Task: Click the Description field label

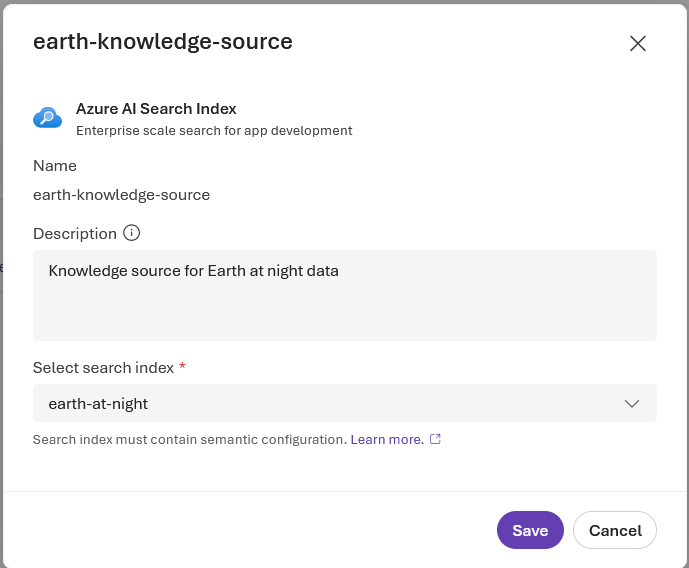Action: click(75, 233)
